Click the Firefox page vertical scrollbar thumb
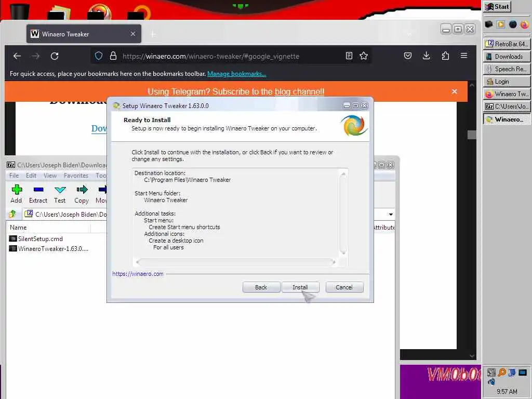Viewport: 532px width, 399px height. [472, 135]
